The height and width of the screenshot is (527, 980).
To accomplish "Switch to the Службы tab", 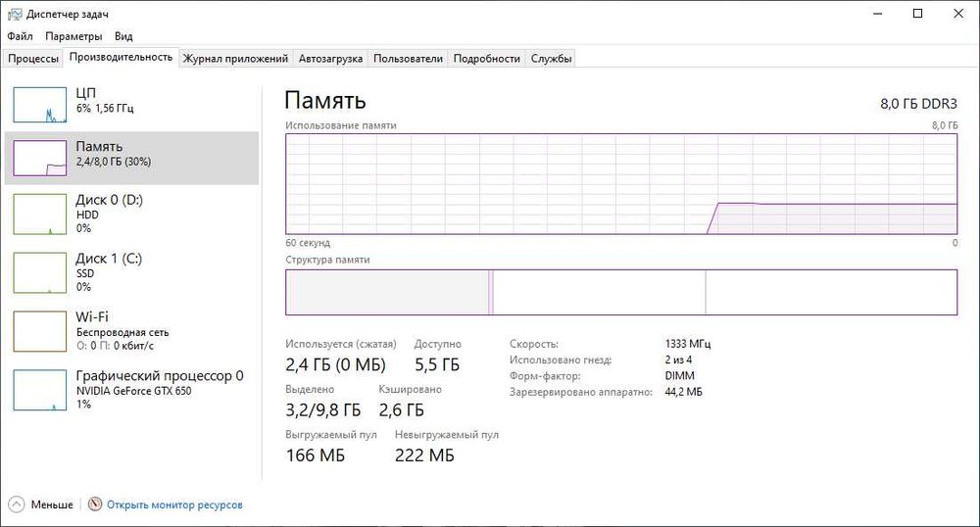I will (x=551, y=58).
